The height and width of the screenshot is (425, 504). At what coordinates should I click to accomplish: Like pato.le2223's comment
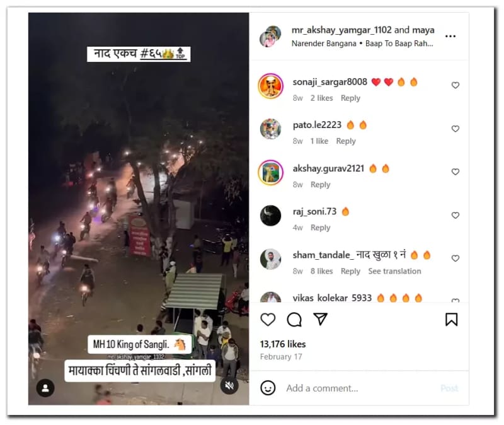pyautogui.click(x=455, y=129)
